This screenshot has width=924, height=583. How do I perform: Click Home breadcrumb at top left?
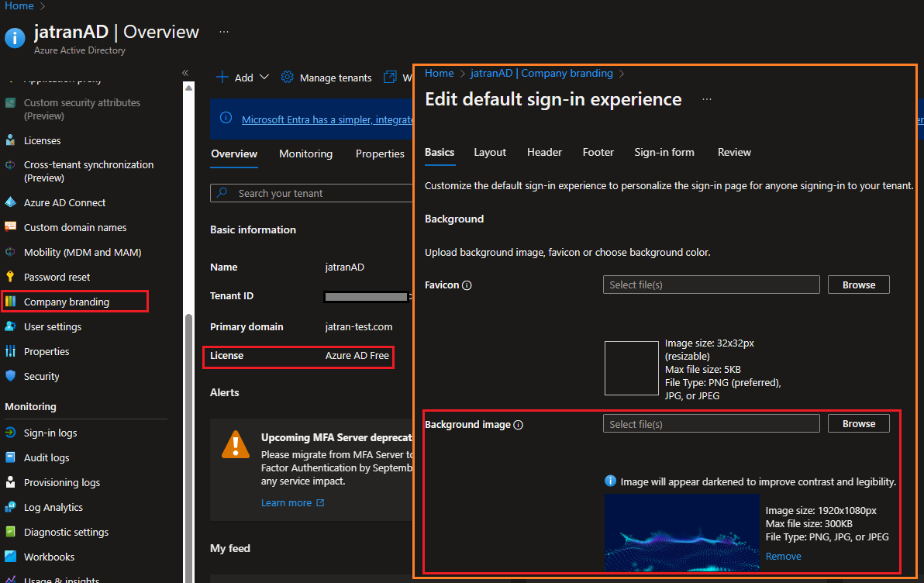[19, 6]
